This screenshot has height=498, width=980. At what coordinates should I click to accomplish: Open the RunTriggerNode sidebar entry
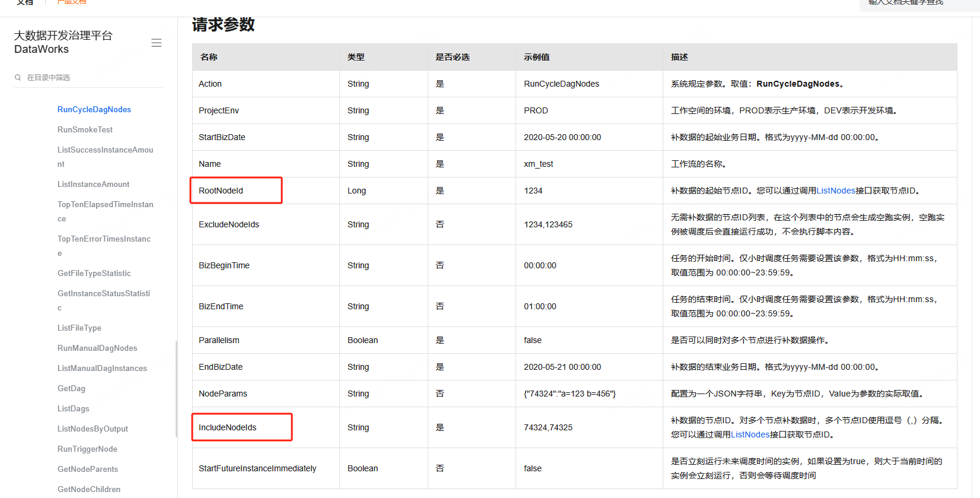coord(87,449)
